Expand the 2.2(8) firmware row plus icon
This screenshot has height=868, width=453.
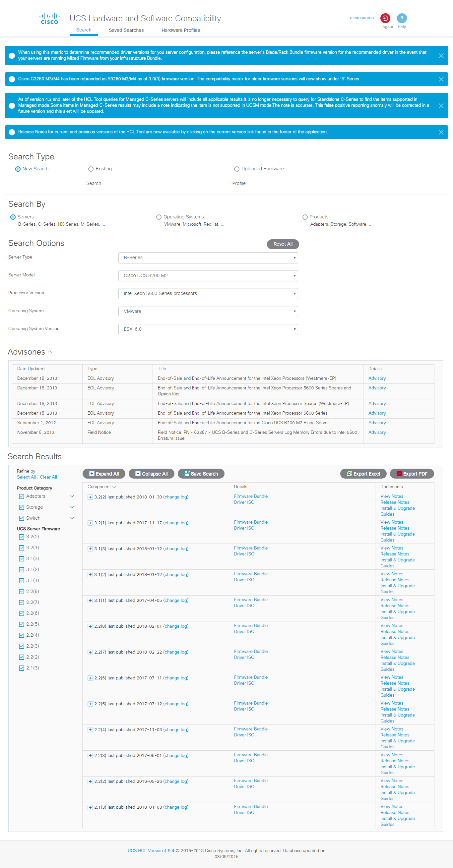tap(90, 626)
